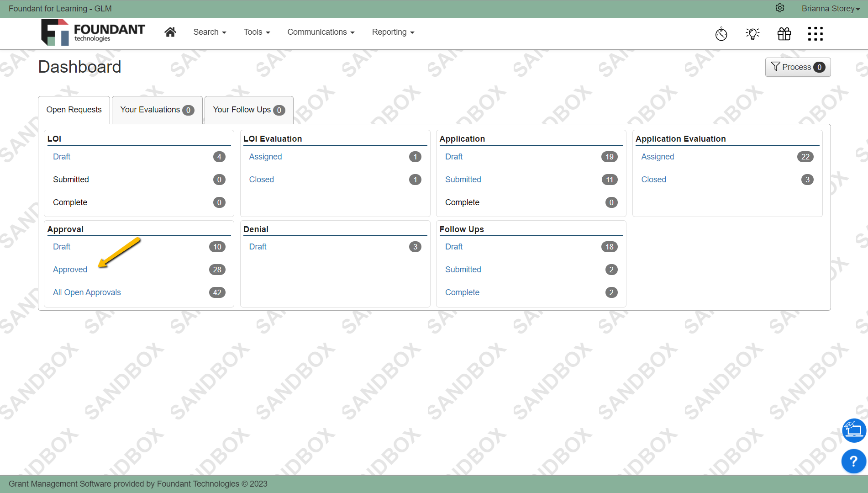Select the Your Follow Ups tab
Image resolution: width=868 pixels, height=493 pixels.
(x=242, y=110)
